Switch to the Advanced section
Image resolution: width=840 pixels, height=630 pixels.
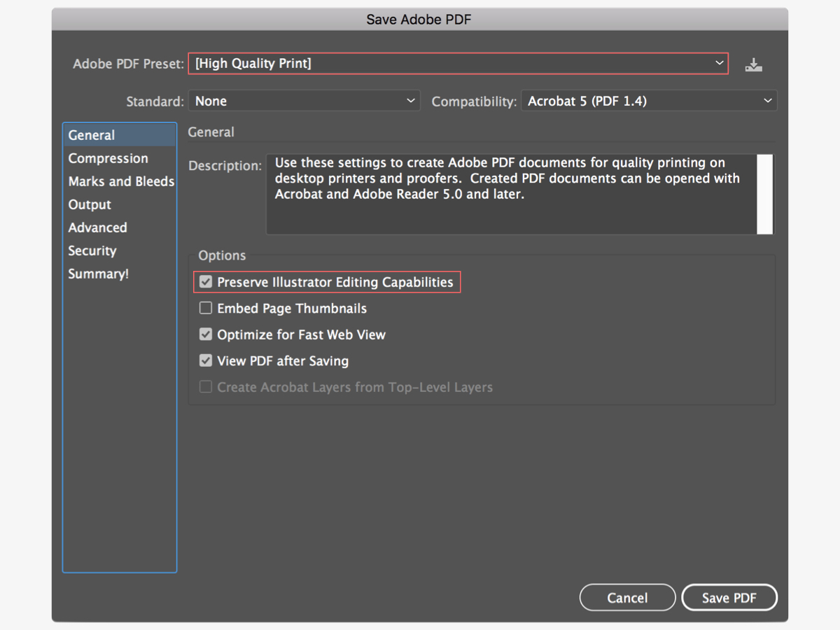pos(97,227)
